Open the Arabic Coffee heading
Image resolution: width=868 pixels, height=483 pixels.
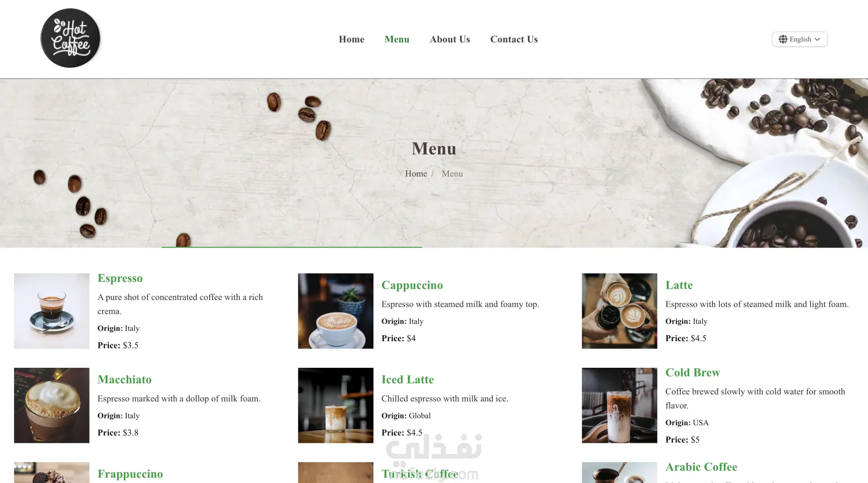(x=701, y=467)
